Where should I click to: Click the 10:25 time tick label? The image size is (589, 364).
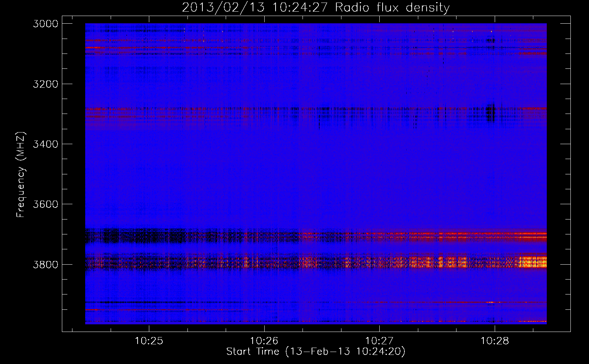tap(149, 341)
